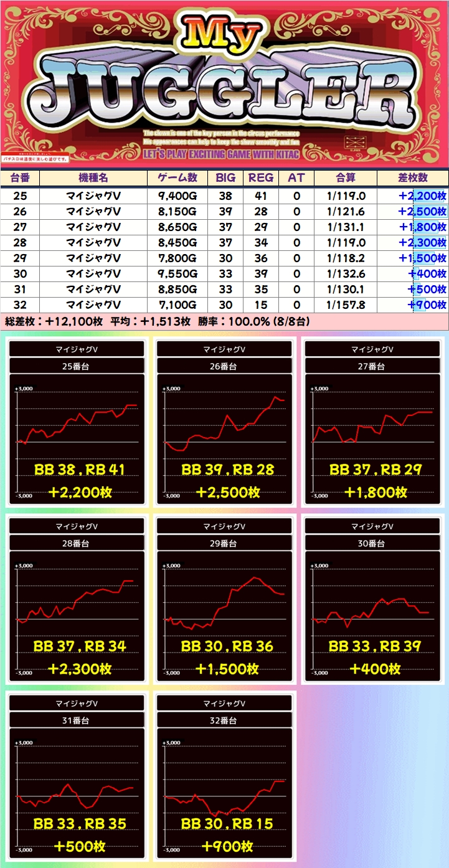This screenshot has width=449, height=868.
Task: Click the 合算 column header
Action: pos(346,177)
